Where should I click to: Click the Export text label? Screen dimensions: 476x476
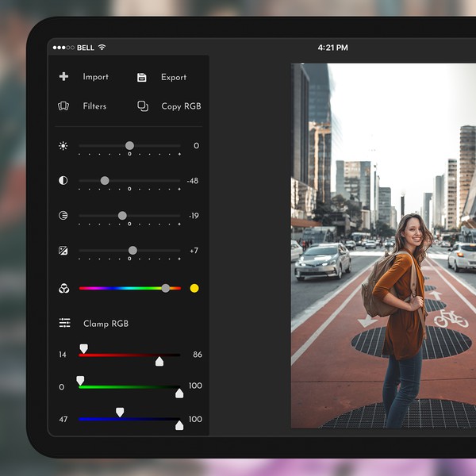tap(173, 78)
